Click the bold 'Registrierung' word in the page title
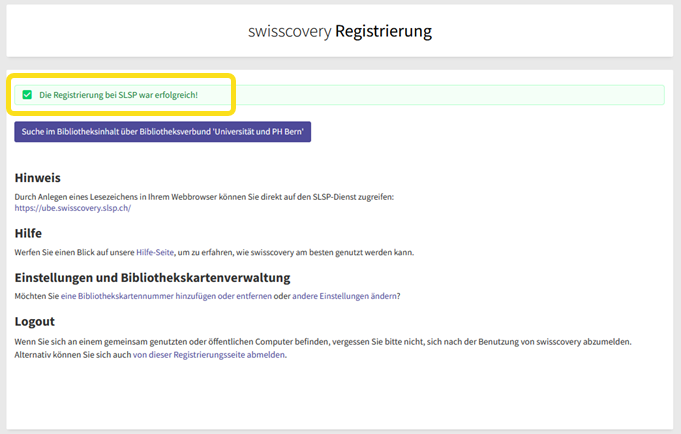The width and height of the screenshot is (681, 434). coord(383,31)
